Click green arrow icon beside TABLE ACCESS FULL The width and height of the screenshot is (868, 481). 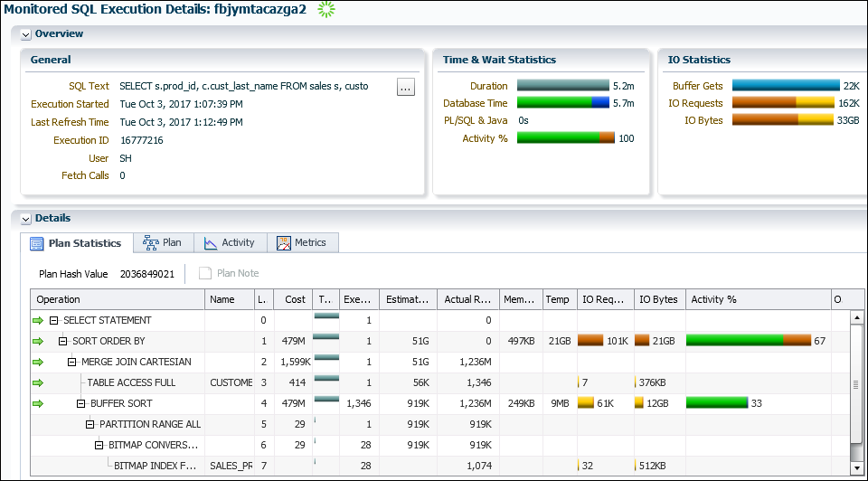pos(38,382)
